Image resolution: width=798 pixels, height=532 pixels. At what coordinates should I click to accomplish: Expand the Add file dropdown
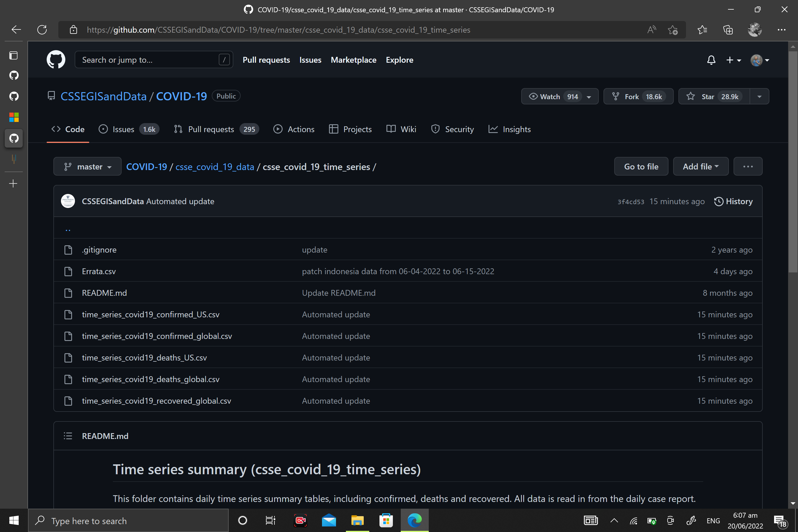(x=701, y=166)
